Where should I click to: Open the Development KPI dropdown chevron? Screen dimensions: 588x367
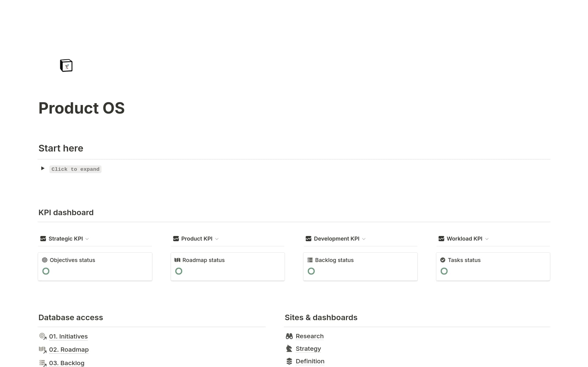click(x=364, y=239)
